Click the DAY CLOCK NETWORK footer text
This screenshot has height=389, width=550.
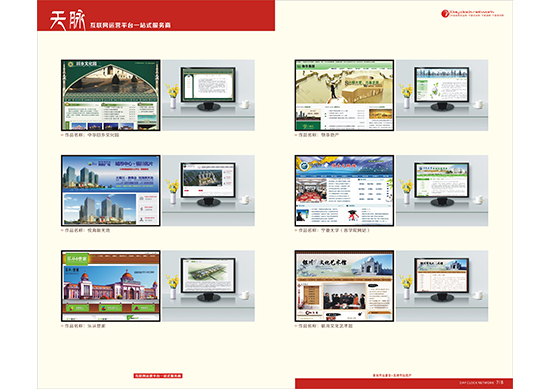[477, 383]
